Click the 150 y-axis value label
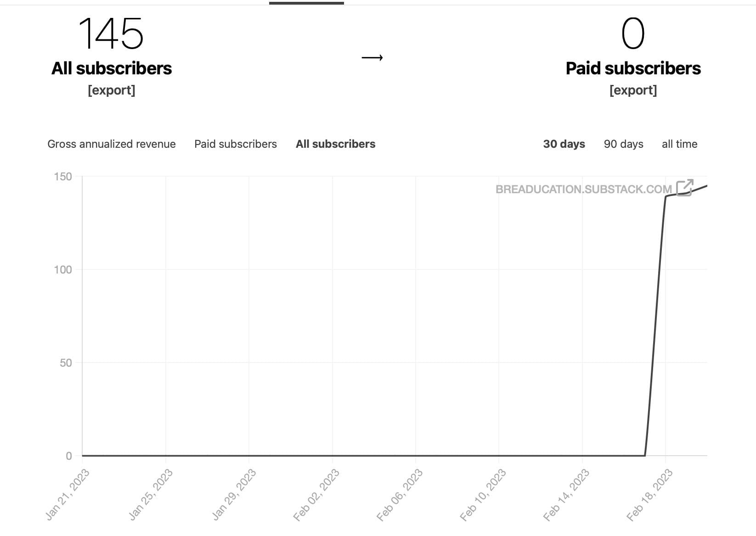This screenshot has width=756, height=536. (63, 177)
